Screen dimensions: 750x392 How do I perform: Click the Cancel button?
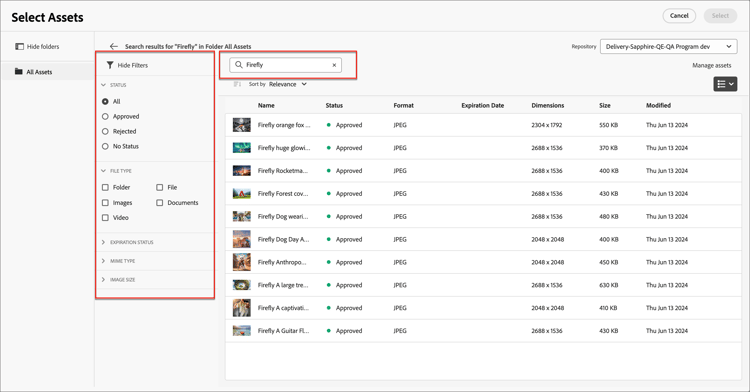679,16
